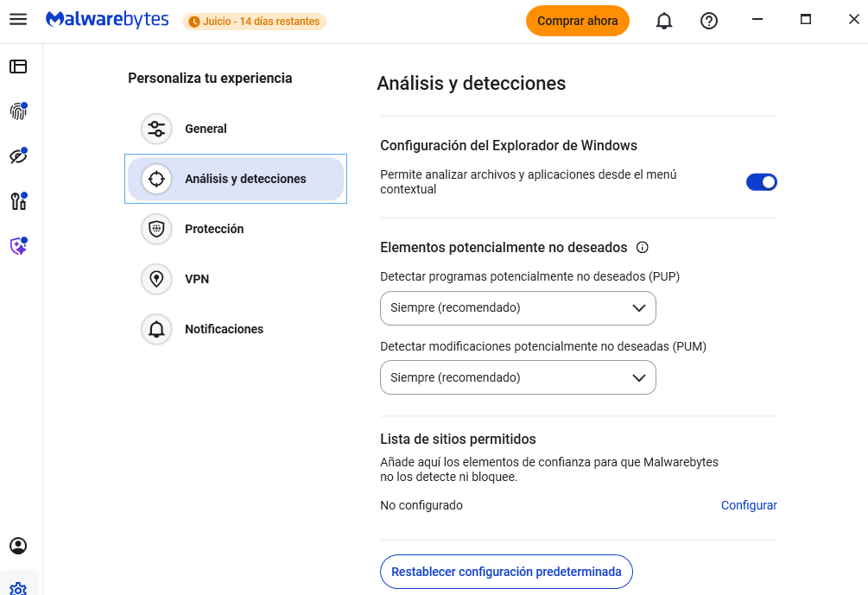Click the Configurar link for allowed sites

pos(749,505)
